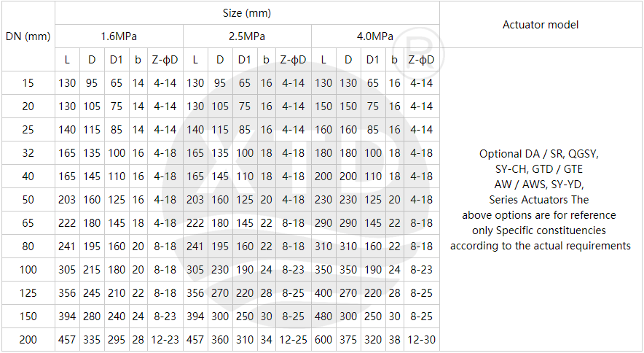The height and width of the screenshot is (353, 644).
Task: Select the Z-φD column header under 4.0MPa
Action: 421,60
